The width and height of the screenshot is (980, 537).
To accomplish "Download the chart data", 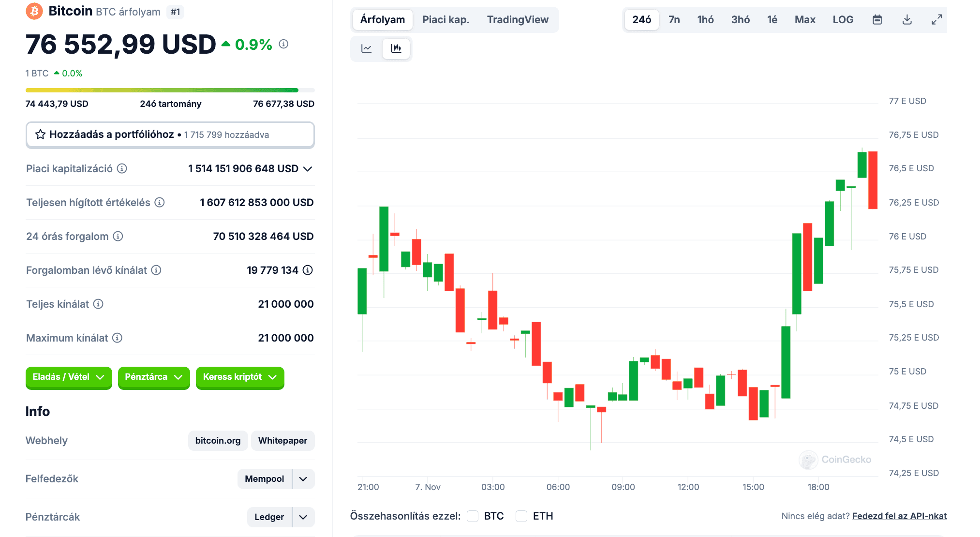I will [x=907, y=20].
